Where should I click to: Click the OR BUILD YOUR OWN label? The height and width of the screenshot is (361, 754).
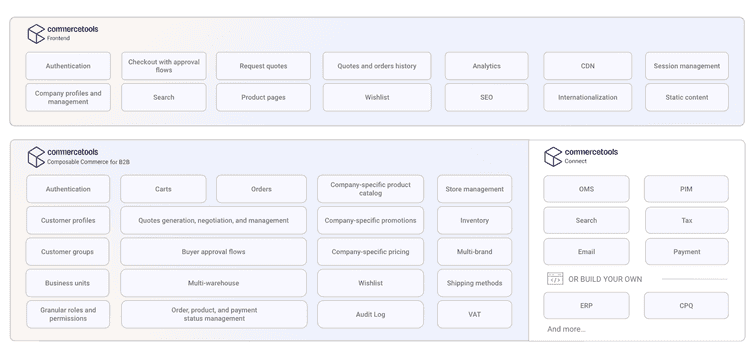[x=605, y=279]
